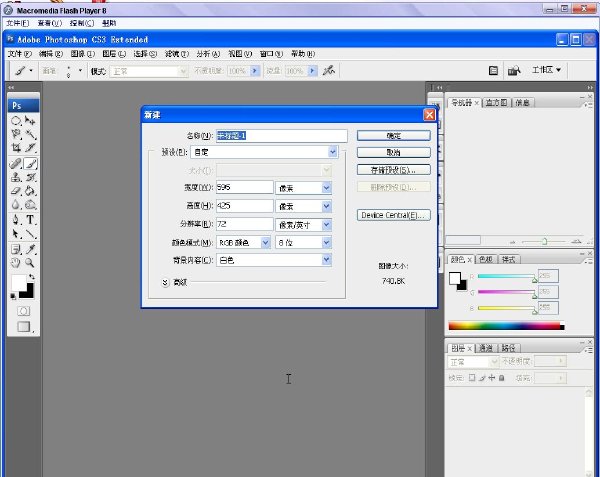Open the resolution unit dropdown
Viewport: 600px width, 477px height.
coord(326,225)
